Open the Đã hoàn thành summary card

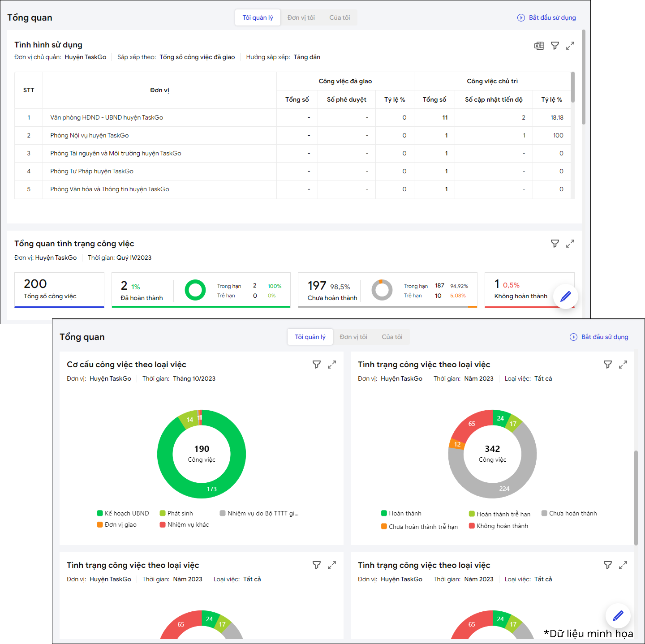pyautogui.click(x=201, y=290)
